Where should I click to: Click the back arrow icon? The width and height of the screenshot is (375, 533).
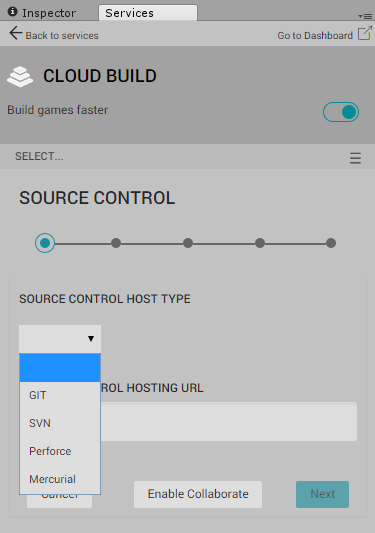(15, 33)
